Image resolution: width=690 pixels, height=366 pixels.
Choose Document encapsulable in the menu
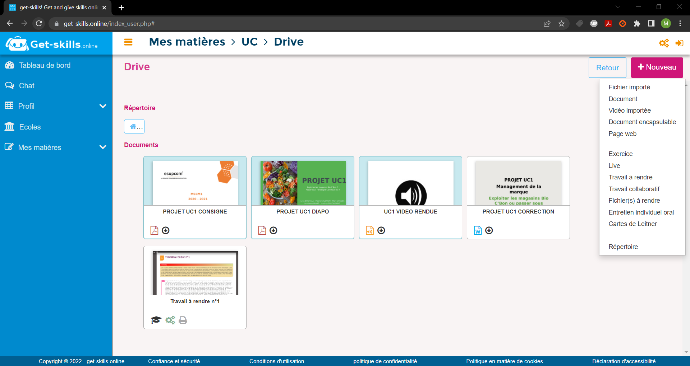pyautogui.click(x=642, y=122)
